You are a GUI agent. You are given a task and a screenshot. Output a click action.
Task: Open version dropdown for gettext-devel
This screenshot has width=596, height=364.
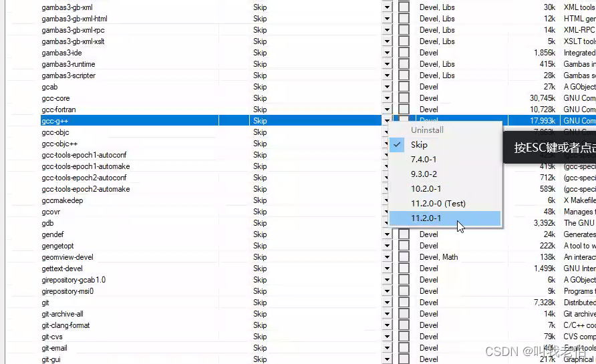coord(387,268)
